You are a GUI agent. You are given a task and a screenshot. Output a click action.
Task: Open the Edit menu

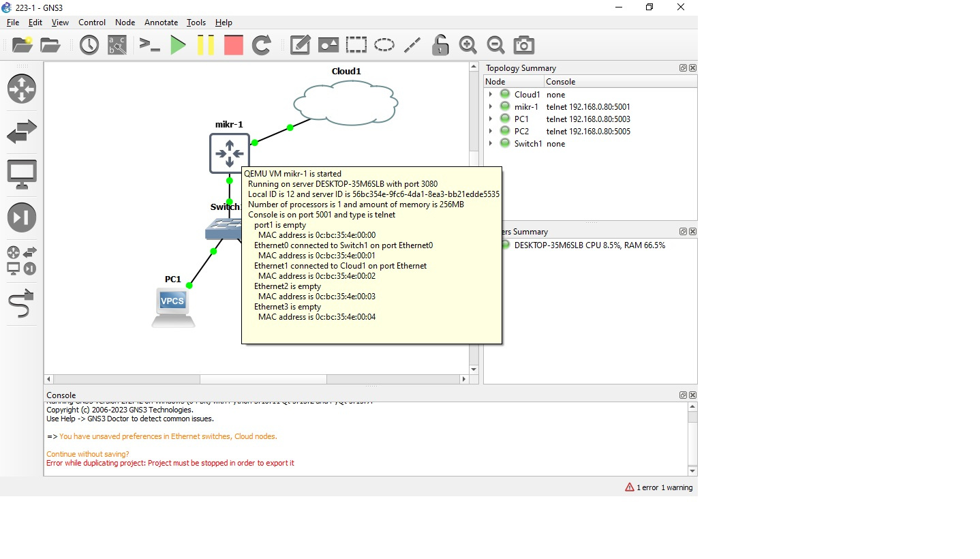click(35, 22)
